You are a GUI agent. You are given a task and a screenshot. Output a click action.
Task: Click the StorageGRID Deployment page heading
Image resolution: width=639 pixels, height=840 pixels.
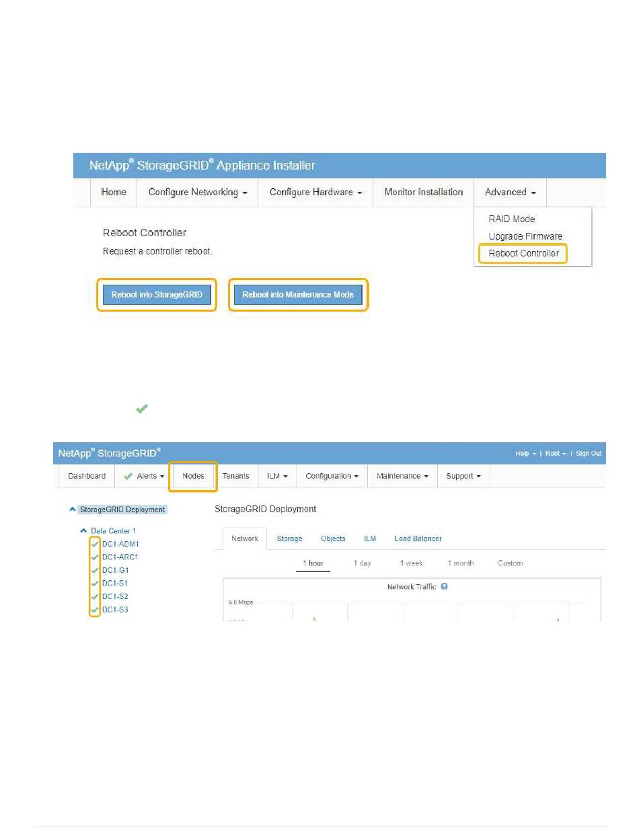point(265,509)
